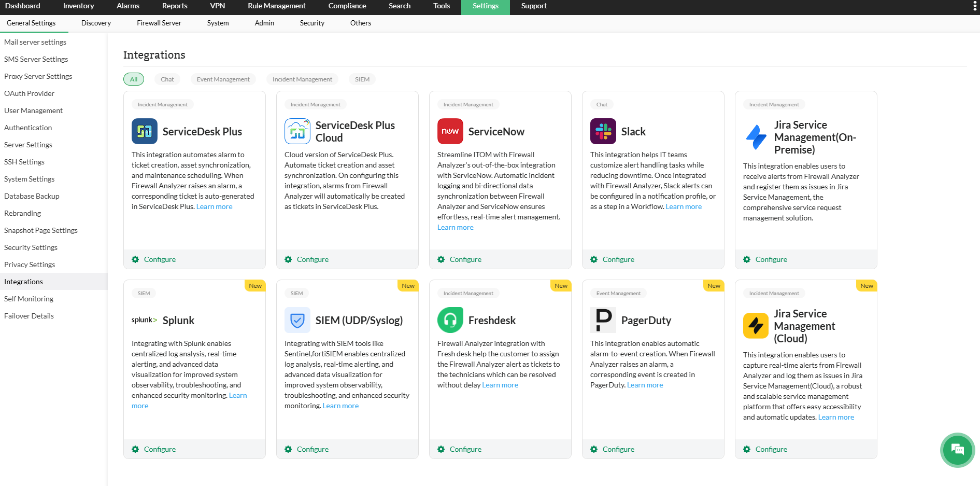Image resolution: width=980 pixels, height=486 pixels.
Task: Open the three-dot menu in top bar
Action: coord(975,6)
